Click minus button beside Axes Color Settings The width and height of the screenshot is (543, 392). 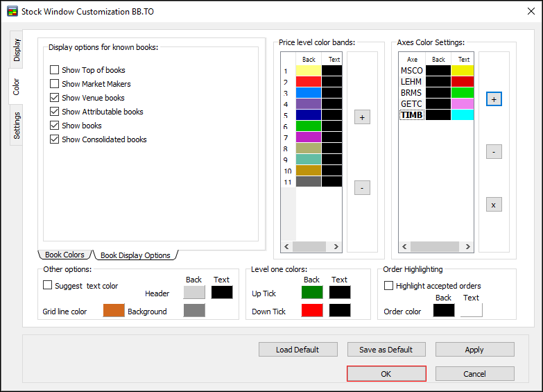coord(494,152)
